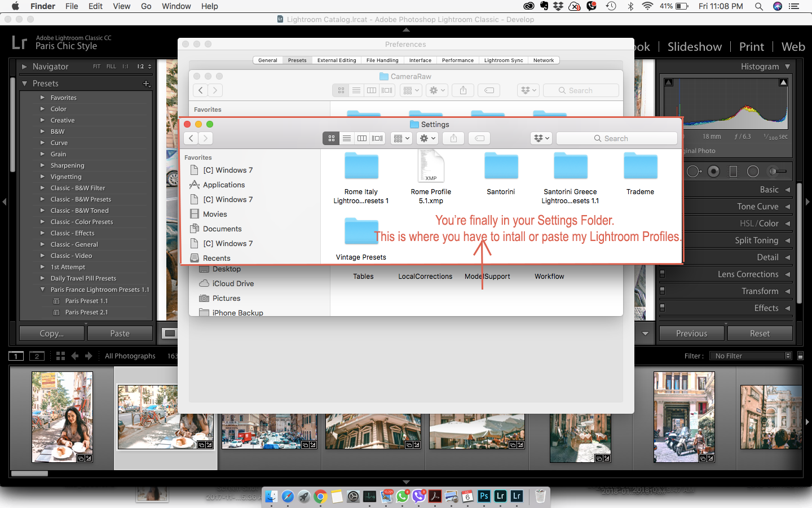Toggle the Transform panel on/off switch
Image resolution: width=812 pixels, height=508 pixels.
[x=663, y=291]
